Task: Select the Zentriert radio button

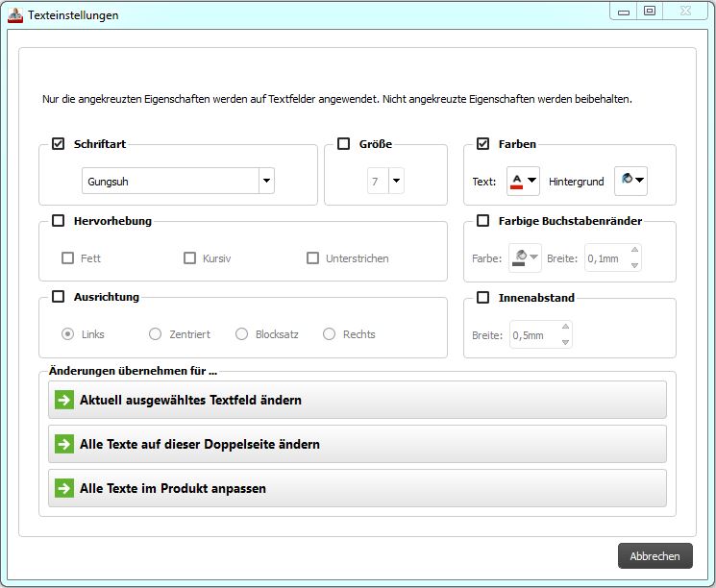Action: coord(155,334)
